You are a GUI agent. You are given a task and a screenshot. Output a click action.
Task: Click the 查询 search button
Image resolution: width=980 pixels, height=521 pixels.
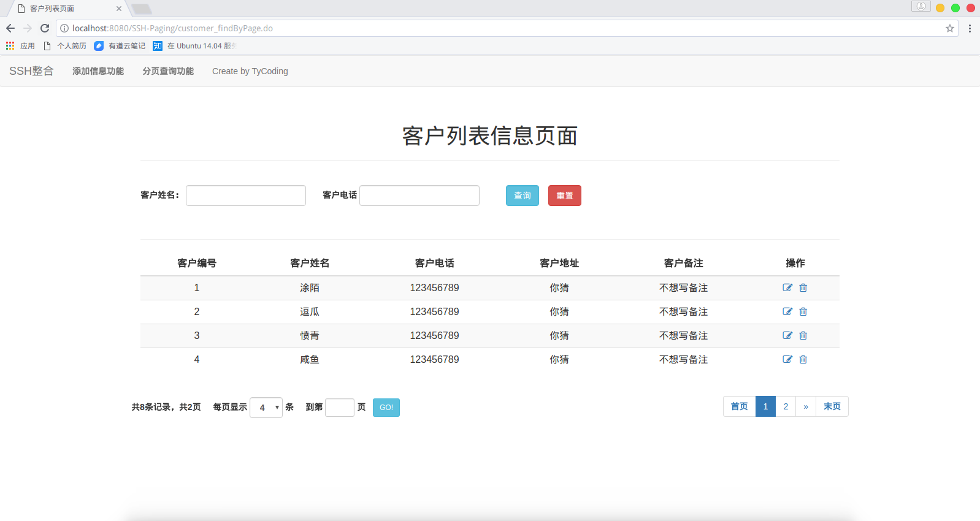[x=523, y=196]
